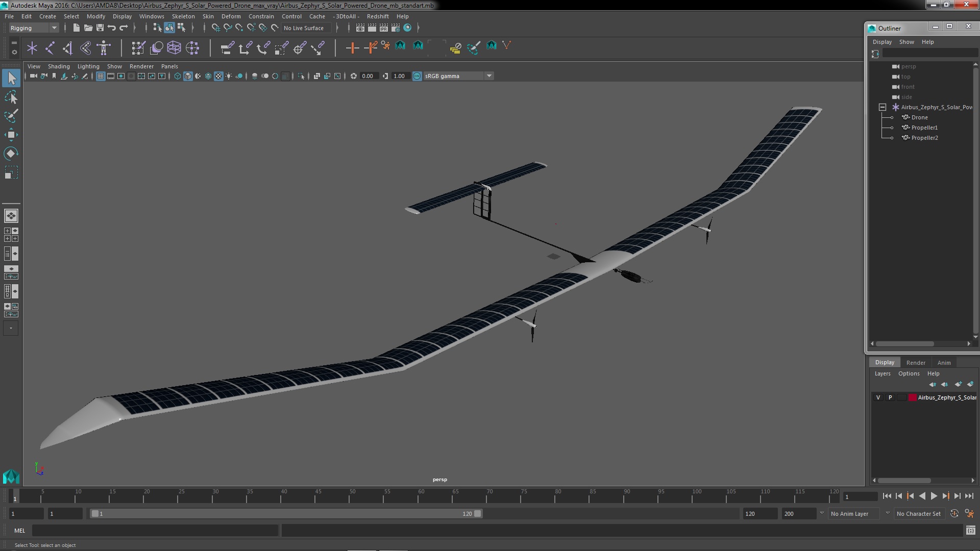The width and height of the screenshot is (980, 551).
Task: Toggle smooth shade all in panel toolbar
Action: 188,76
